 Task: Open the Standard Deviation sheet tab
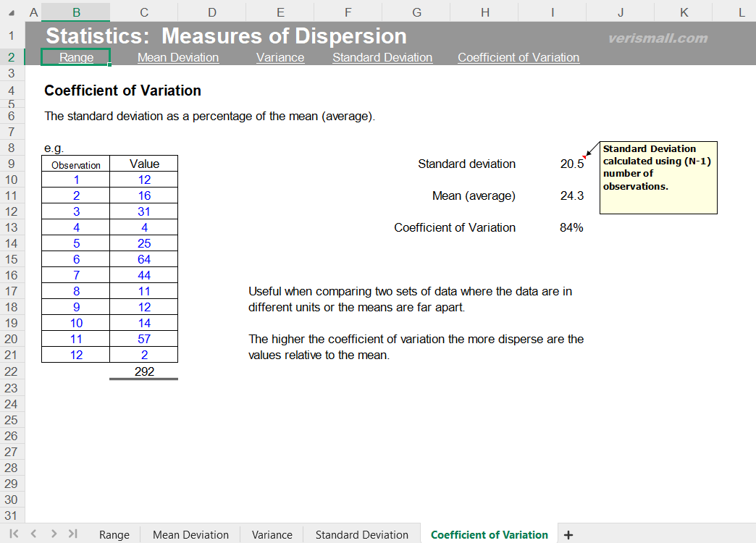(361, 534)
